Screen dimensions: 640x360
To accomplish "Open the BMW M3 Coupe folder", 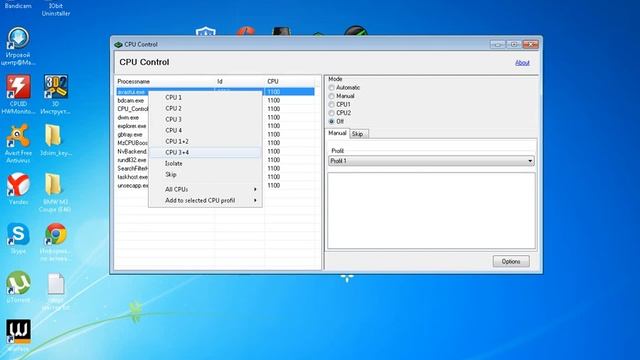I will click(55, 193).
